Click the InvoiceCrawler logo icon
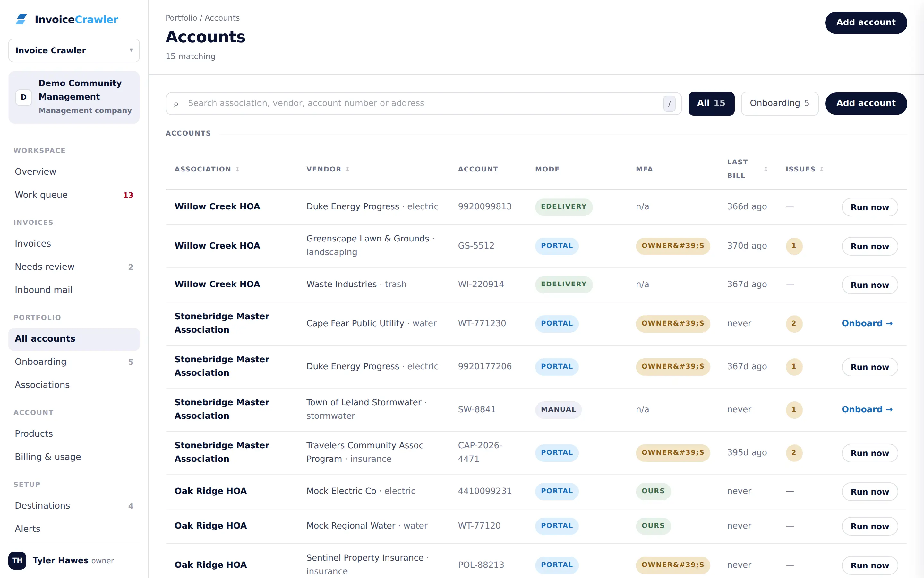Screen dimensions: 924x578 (x=21, y=20)
